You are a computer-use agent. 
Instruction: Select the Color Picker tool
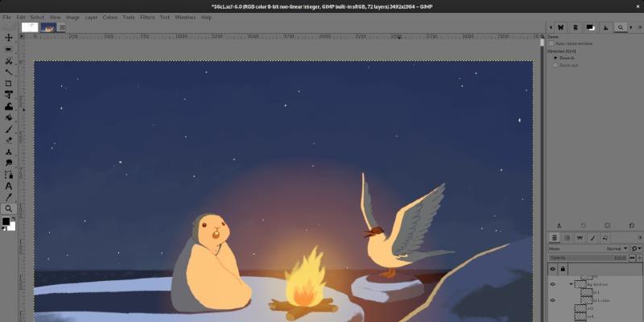point(9,196)
